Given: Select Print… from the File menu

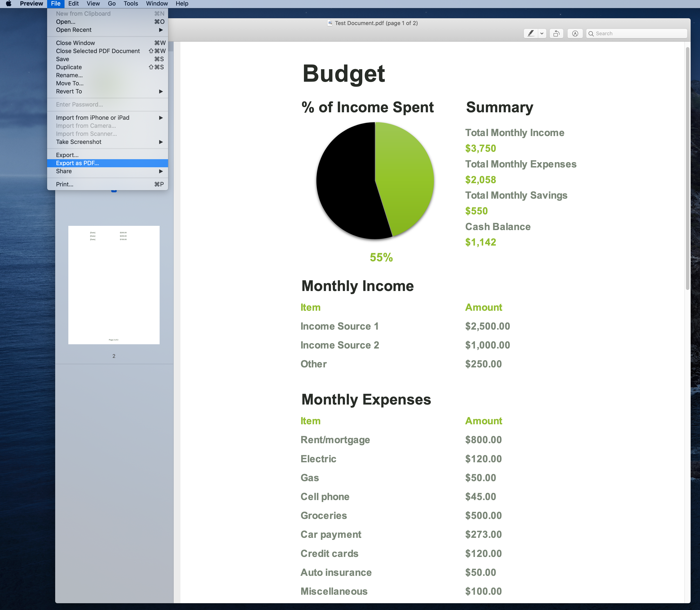Looking at the screenshot, I should click(65, 184).
